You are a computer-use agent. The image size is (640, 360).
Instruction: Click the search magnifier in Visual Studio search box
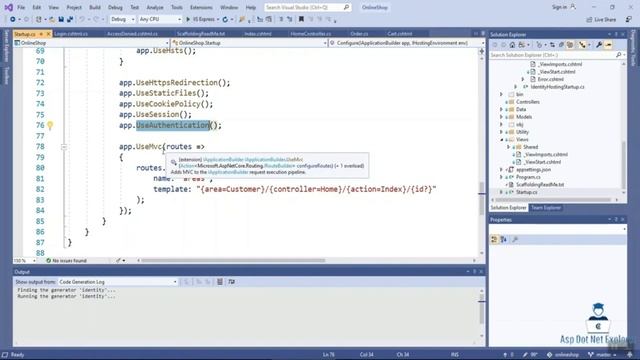[346, 7]
